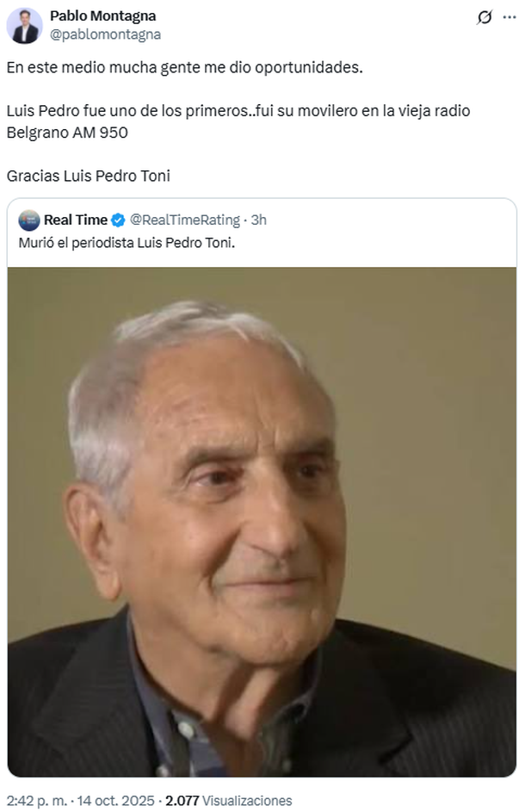
Task: Click the @RealTimeRating handle
Action: tap(185, 220)
